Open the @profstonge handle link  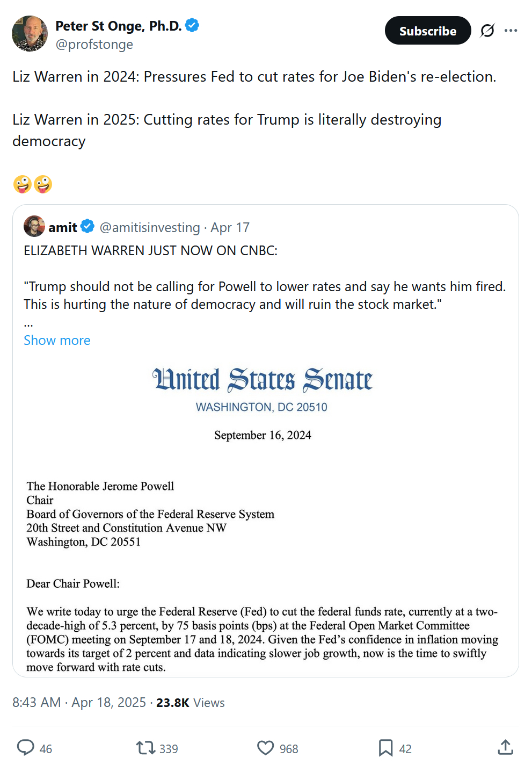coord(94,45)
